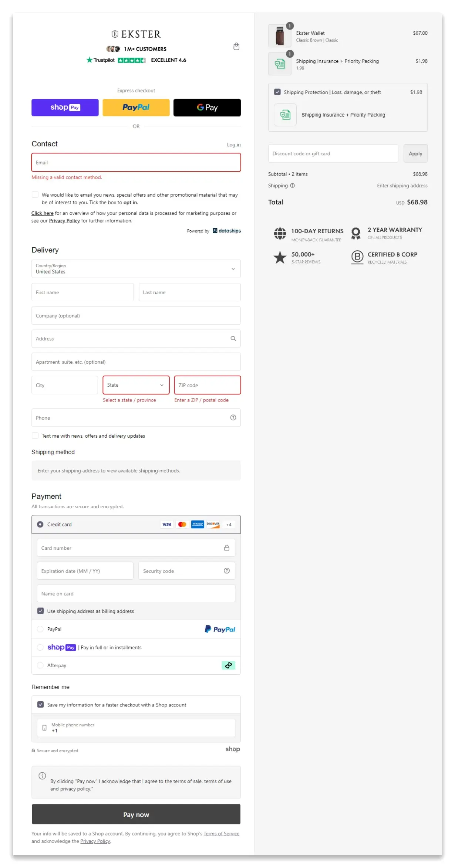Image resolution: width=455 pixels, height=868 pixels.
Task: Click the 100-day returns globe icon
Action: (280, 233)
